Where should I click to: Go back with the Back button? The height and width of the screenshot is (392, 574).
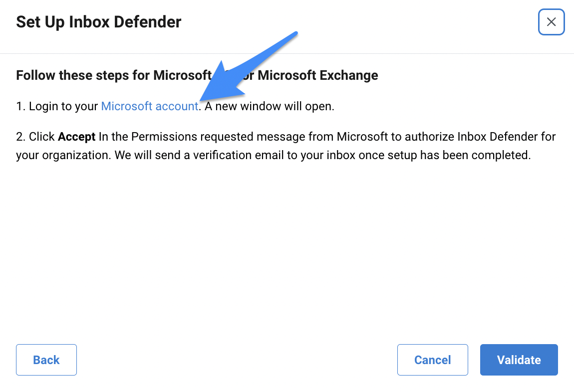pos(46,360)
